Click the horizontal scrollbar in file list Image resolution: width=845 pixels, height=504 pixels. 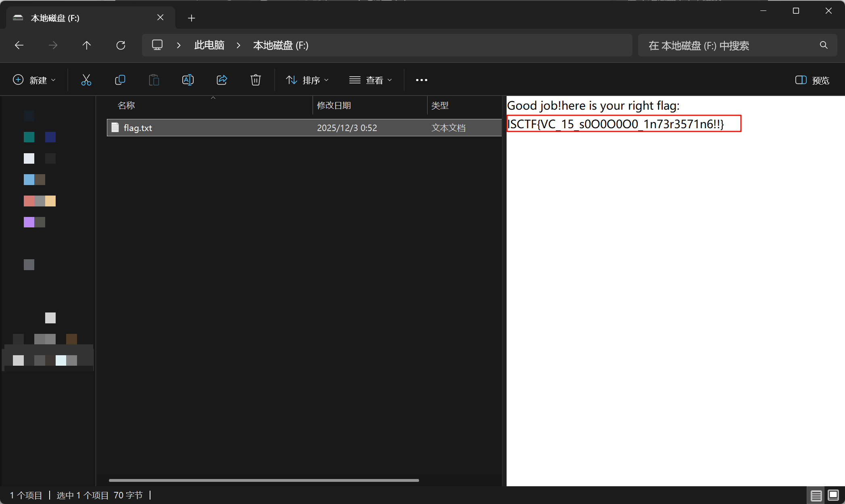point(264,480)
